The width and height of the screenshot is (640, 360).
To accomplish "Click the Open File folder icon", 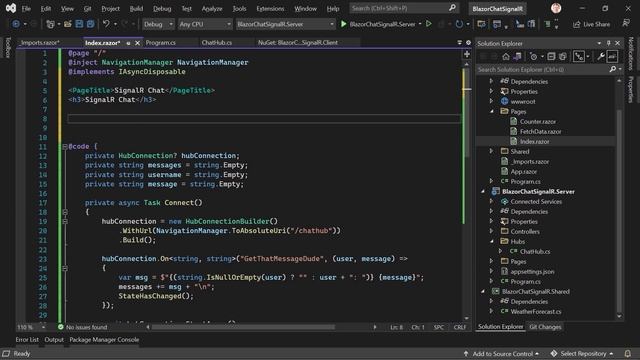I will pyautogui.click(x=68, y=24).
